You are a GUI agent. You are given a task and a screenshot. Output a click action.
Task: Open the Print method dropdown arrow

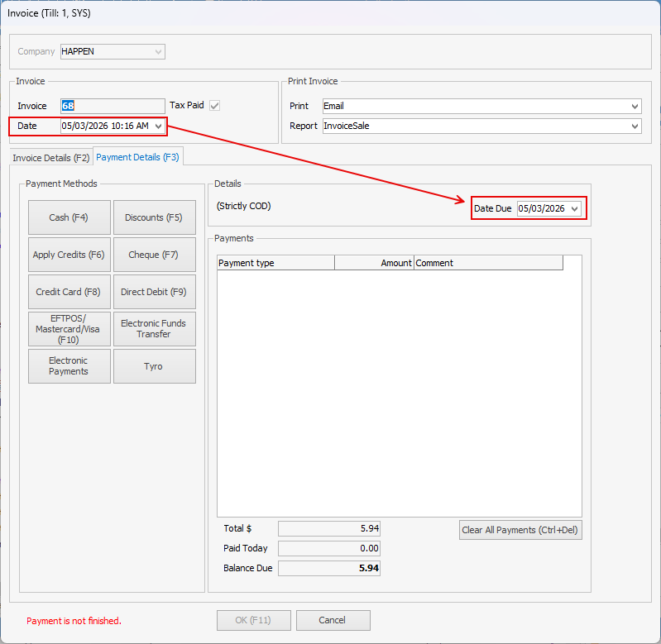tap(635, 106)
